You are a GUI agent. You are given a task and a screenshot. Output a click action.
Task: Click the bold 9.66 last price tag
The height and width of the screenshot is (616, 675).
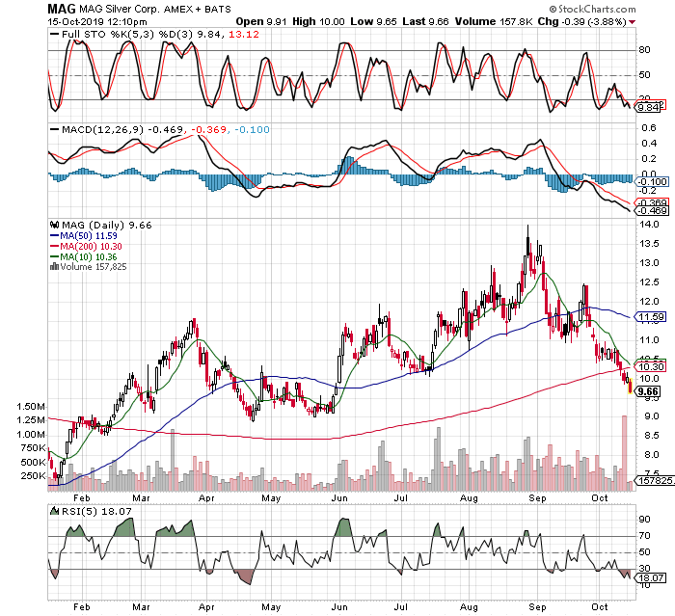(648, 391)
